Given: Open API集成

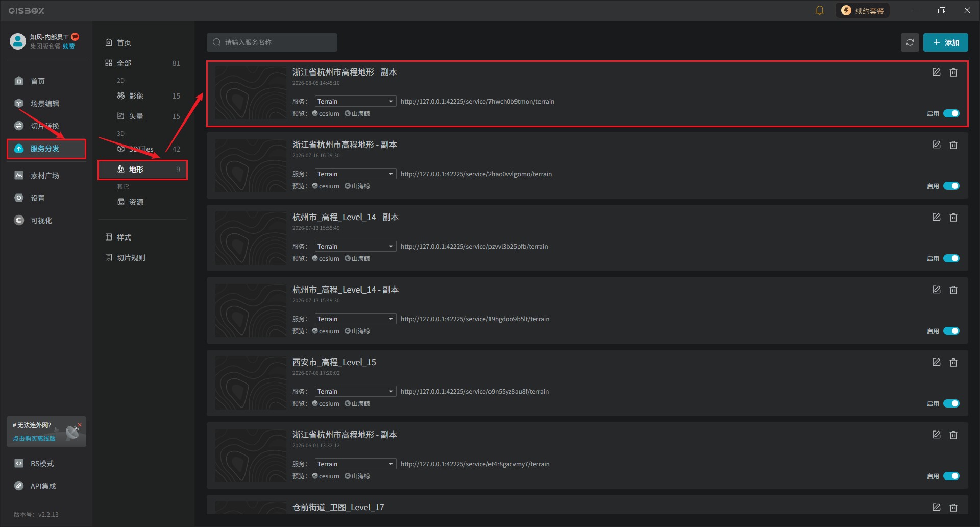Looking at the screenshot, I should [46, 486].
